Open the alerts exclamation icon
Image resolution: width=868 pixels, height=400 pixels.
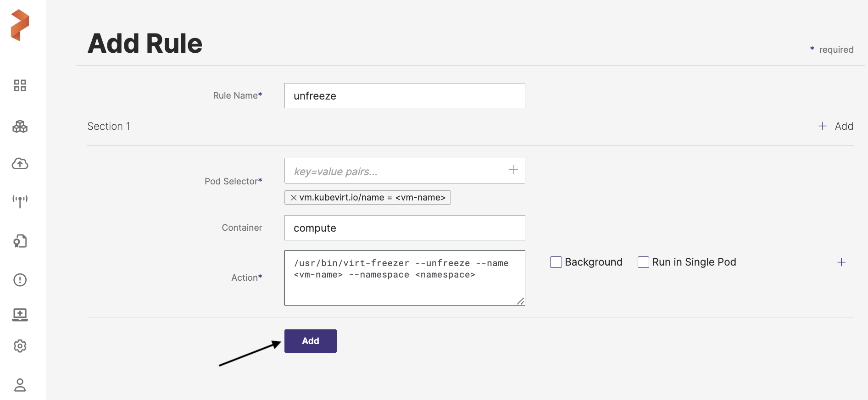pos(20,280)
